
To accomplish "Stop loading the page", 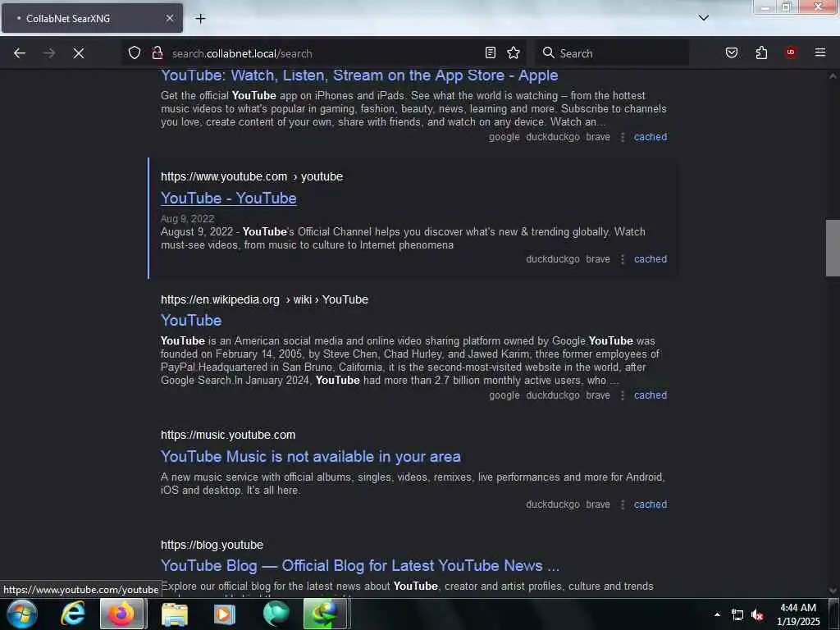I will 78,53.
